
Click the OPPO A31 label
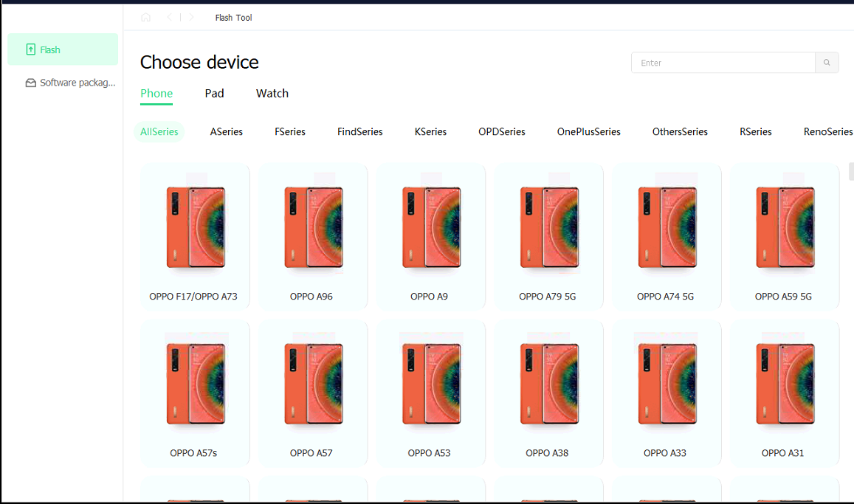click(782, 453)
